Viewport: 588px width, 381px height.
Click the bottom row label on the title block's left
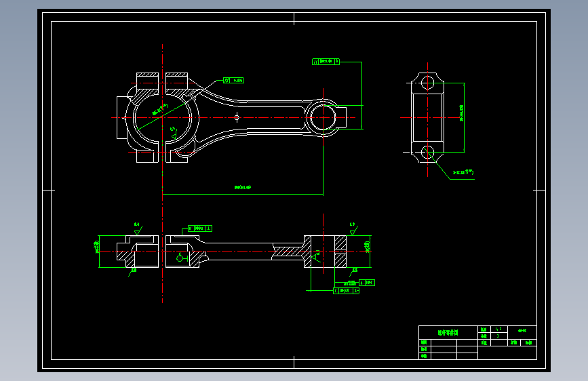pyautogui.click(x=424, y=356)
